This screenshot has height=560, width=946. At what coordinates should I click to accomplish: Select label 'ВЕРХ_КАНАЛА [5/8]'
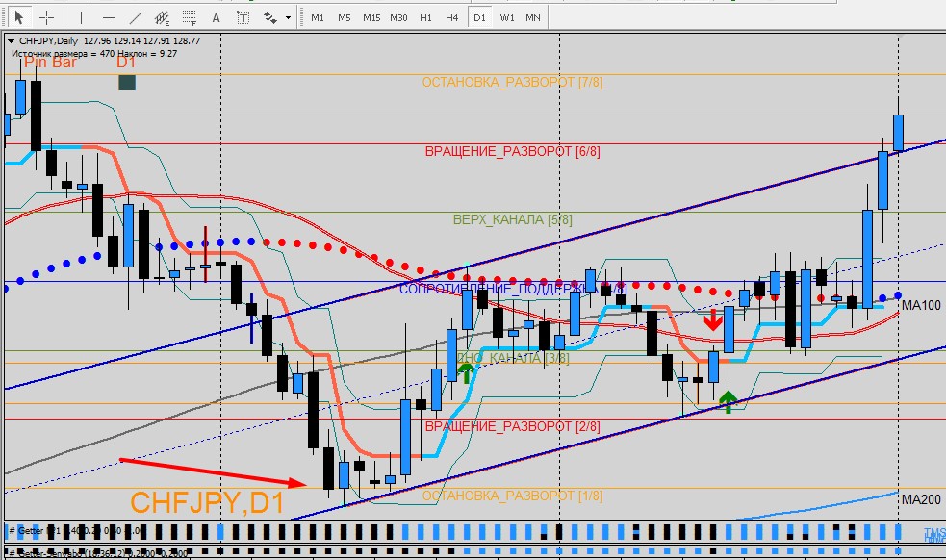pyautogui.click(x=512, y=219)
